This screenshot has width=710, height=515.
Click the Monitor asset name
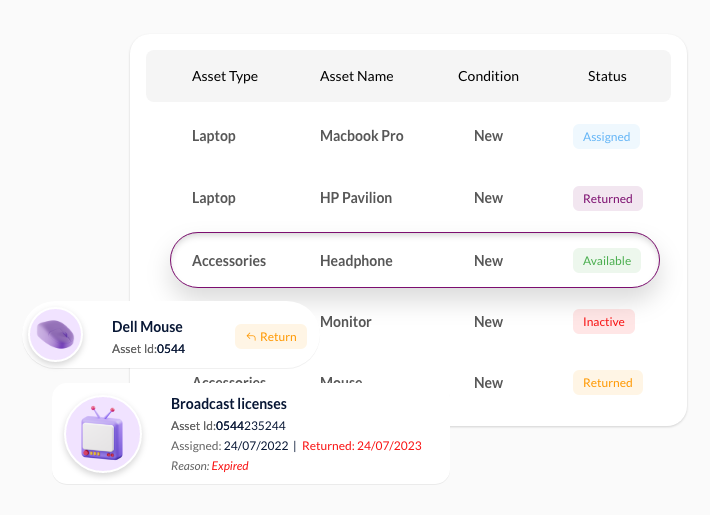click(x=345, y=322)
